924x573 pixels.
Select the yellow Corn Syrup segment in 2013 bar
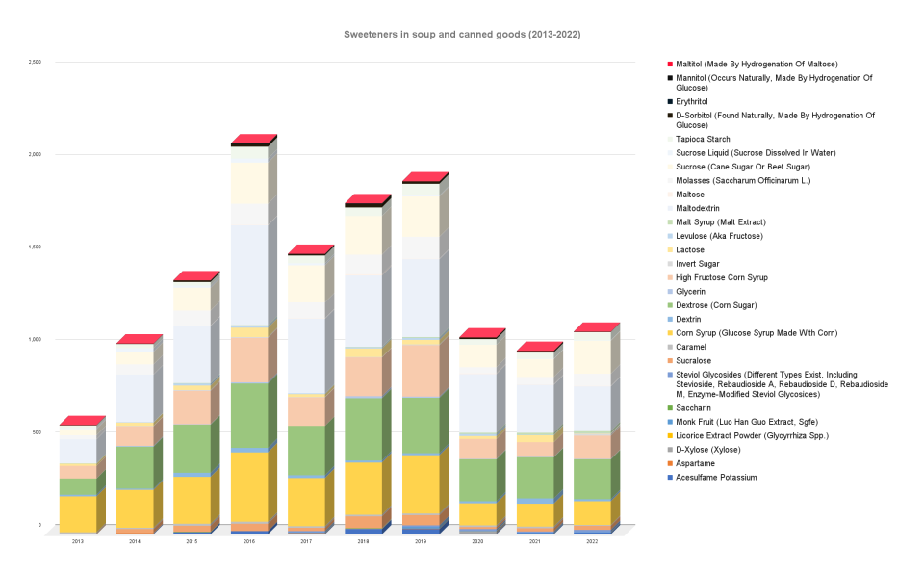[x=77, y=513]
